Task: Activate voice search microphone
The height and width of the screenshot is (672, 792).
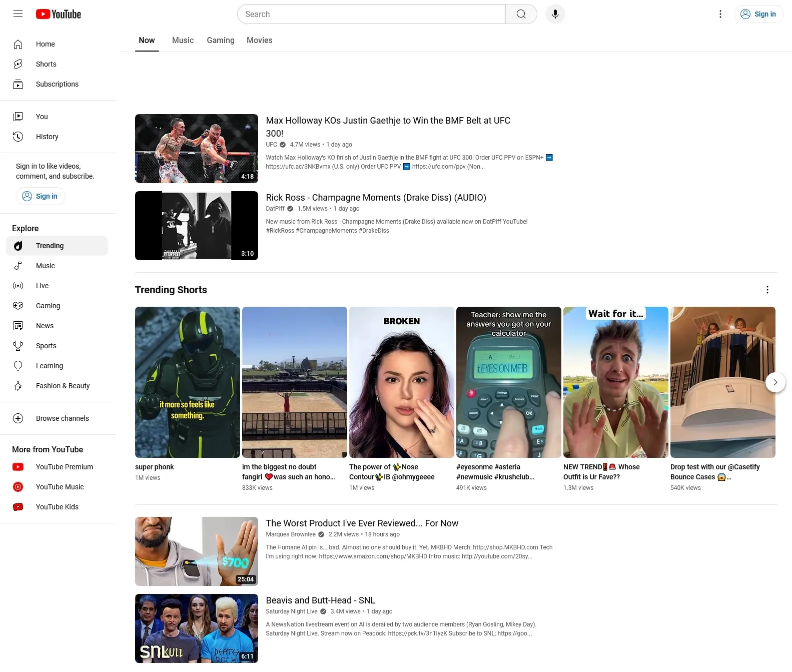Action: (x=555, y=14)
